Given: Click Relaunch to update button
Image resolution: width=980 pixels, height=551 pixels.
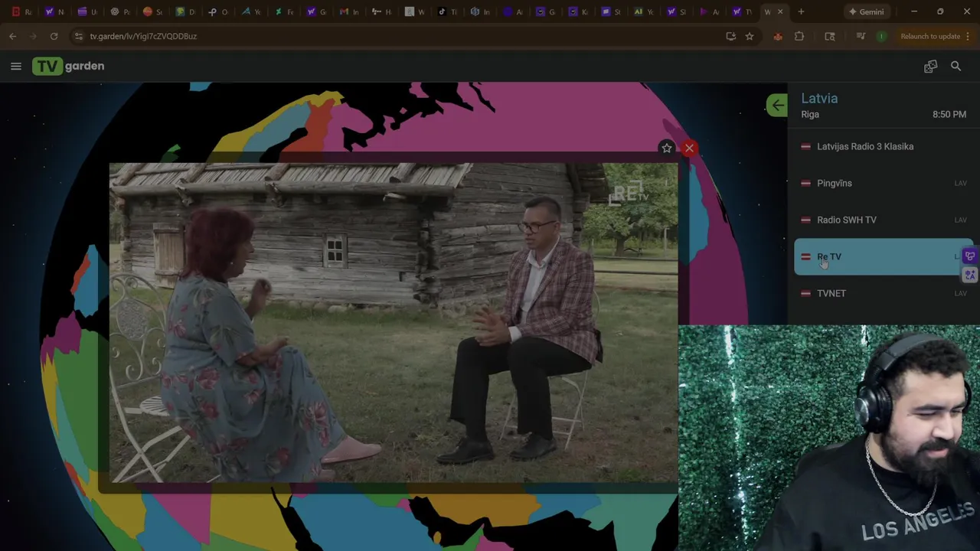Looking at the screenshot, I should coord(930,36).
